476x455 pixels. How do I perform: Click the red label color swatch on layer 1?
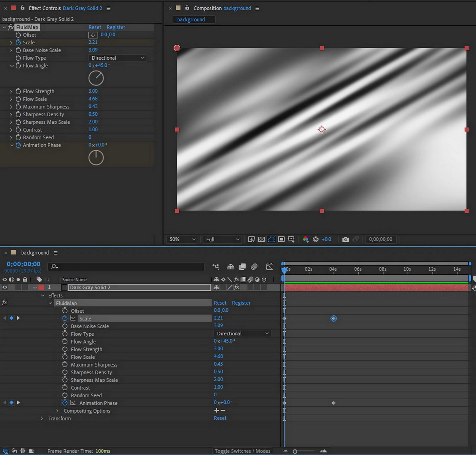pyautogui.click(x=41, y=287)
